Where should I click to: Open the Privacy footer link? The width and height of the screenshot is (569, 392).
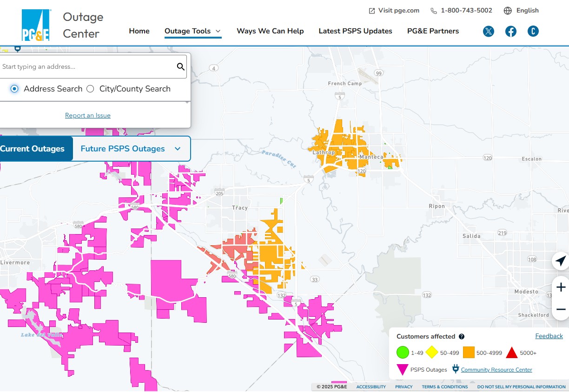coord(404,387)
